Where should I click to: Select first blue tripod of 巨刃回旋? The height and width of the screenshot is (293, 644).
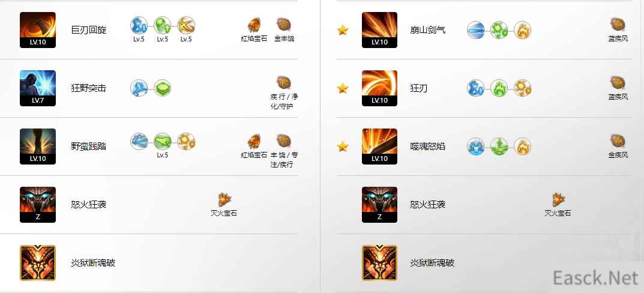pyautogui.click(x=139, y=25)
